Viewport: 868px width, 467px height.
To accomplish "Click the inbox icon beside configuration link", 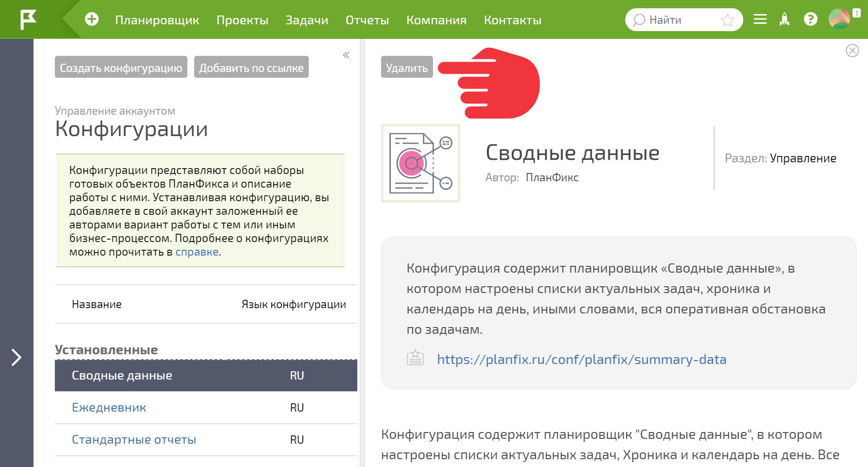I will [x=415, y=358].
